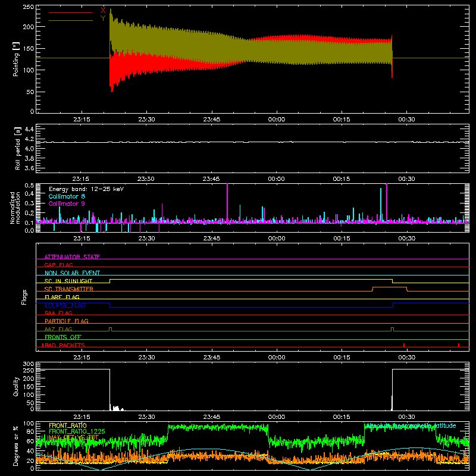Click the SC_TRANSMITTER flag label

(69, 289)
